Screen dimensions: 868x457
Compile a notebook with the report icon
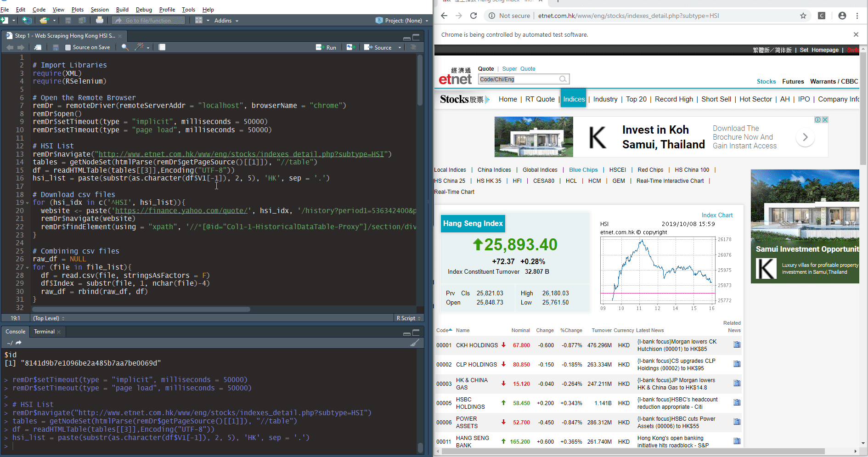click(x=162, y=47)
